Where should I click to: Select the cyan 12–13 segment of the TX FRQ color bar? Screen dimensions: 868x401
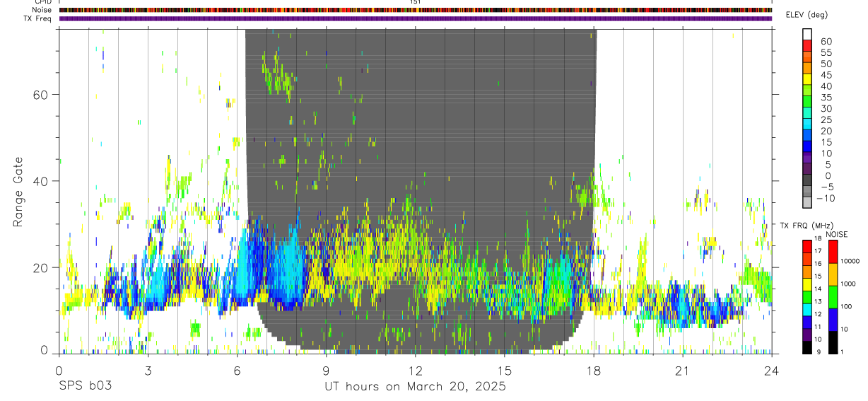807,310
